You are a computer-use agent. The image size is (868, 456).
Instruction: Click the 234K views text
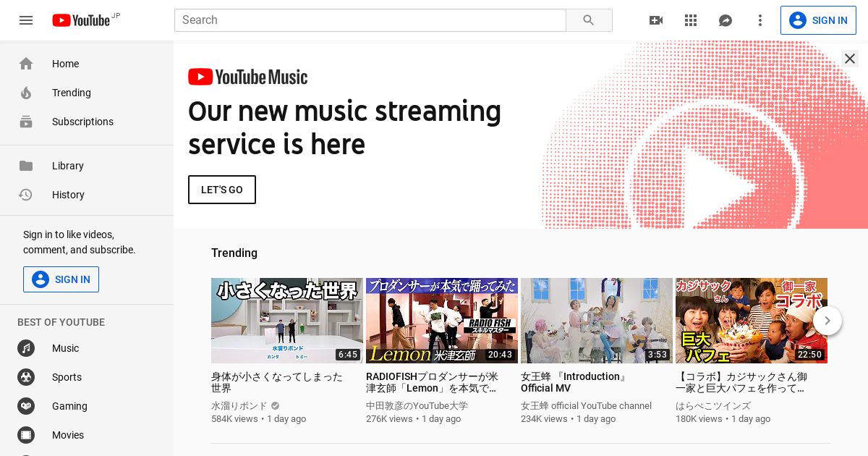pyautogui.click(x=544, y=419)
